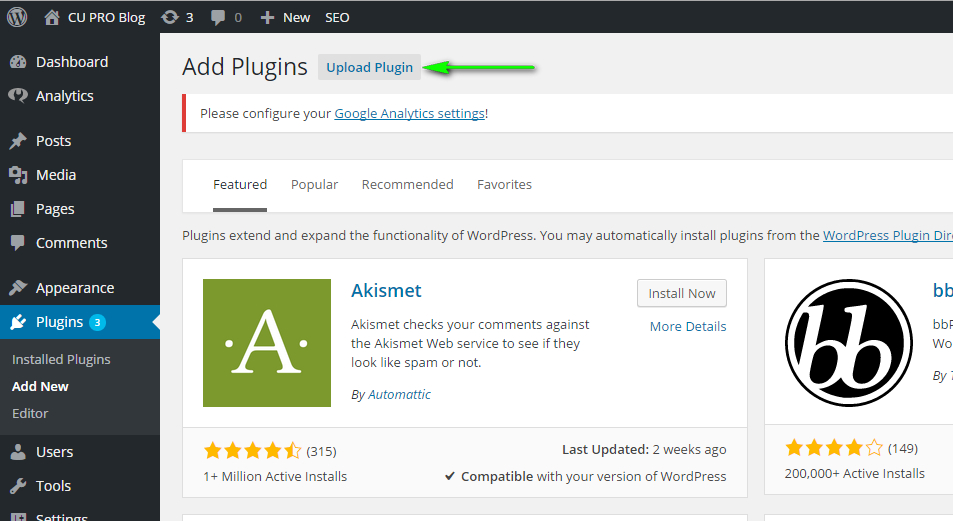Open the Automattic author link
This screenshot has width=953, height=521.
click(399, 395)
